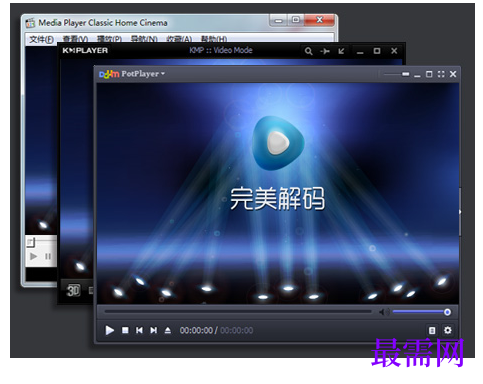
Task: Start playback with PotPlayer's Play button
Action: pos(109,330)
